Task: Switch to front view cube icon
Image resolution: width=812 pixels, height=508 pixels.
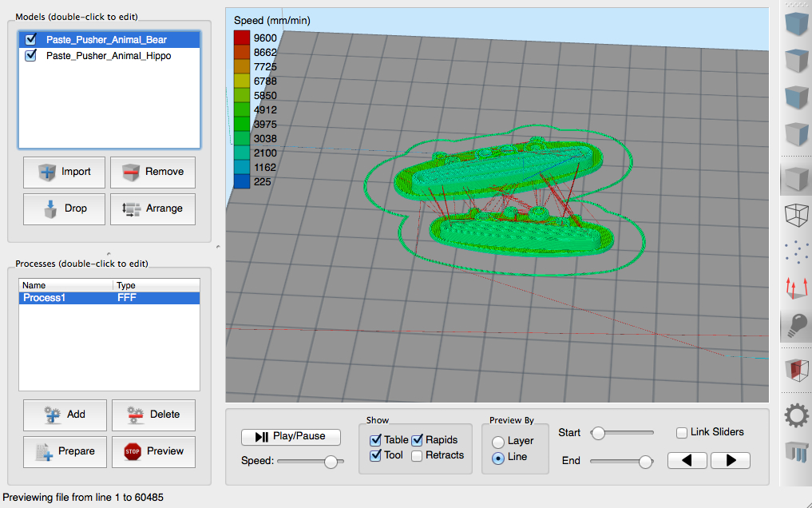Action: pyautogui.click(x=796, y=97)
